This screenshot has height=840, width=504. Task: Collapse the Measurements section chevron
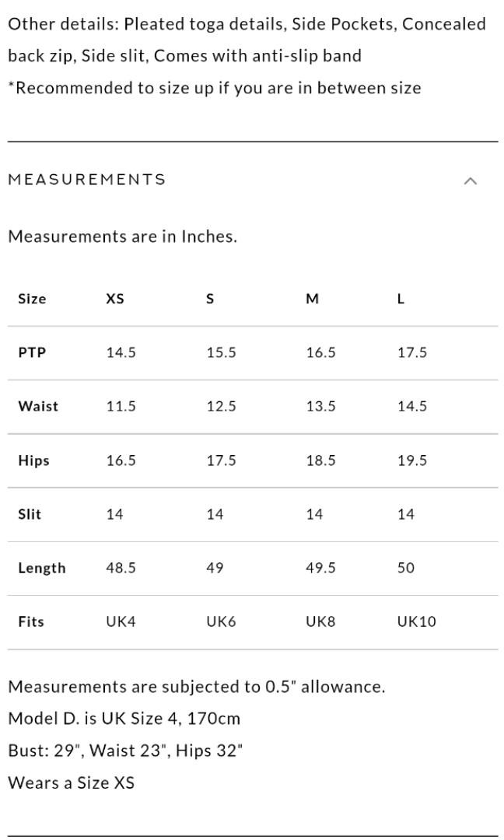pos(470,180)
